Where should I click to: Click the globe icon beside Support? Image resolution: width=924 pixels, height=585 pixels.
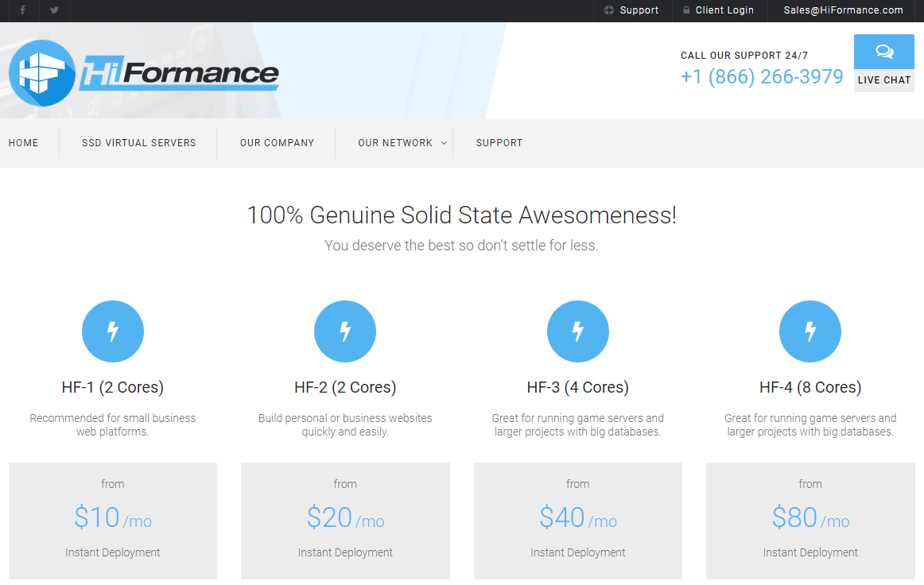point(608,10)
